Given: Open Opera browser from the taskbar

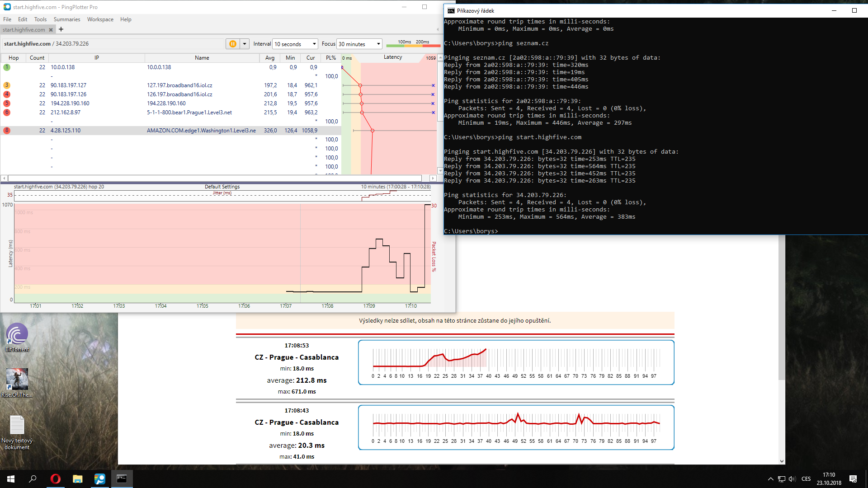Looking at the screenshot, I should [55, 479].
